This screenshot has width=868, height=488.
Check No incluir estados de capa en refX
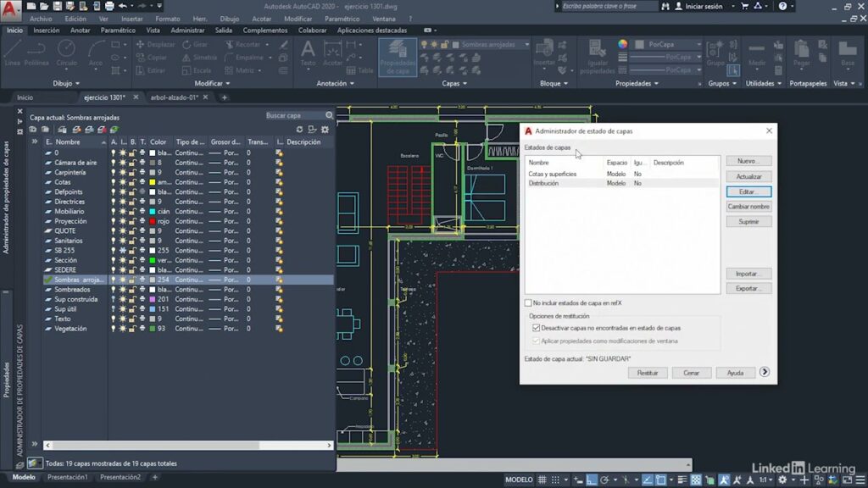526,302
